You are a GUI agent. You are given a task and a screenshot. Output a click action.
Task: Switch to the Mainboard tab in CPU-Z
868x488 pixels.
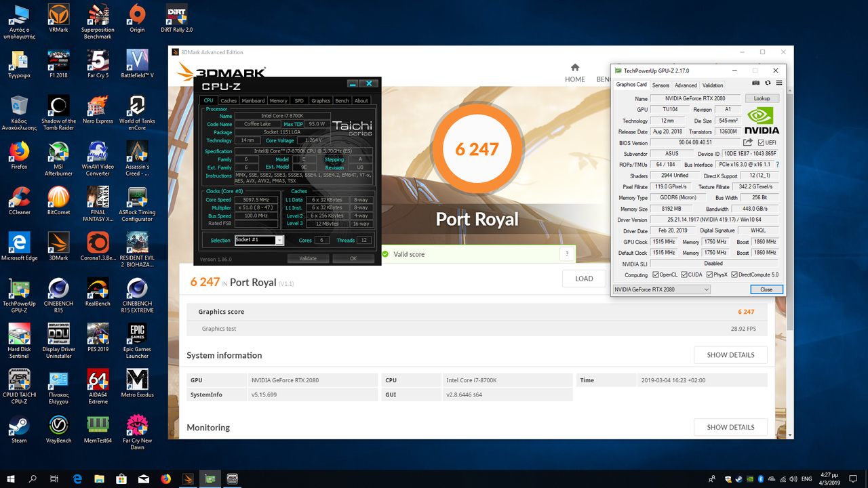coord(253,100)
